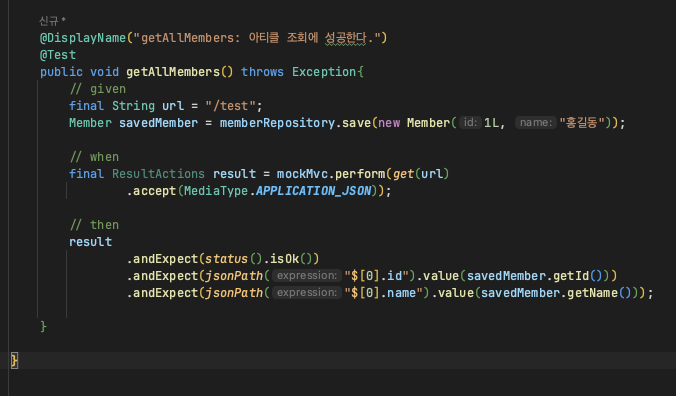Click 'memberRepository' identifier
This screenshot has width=676, height=396.
277,123
